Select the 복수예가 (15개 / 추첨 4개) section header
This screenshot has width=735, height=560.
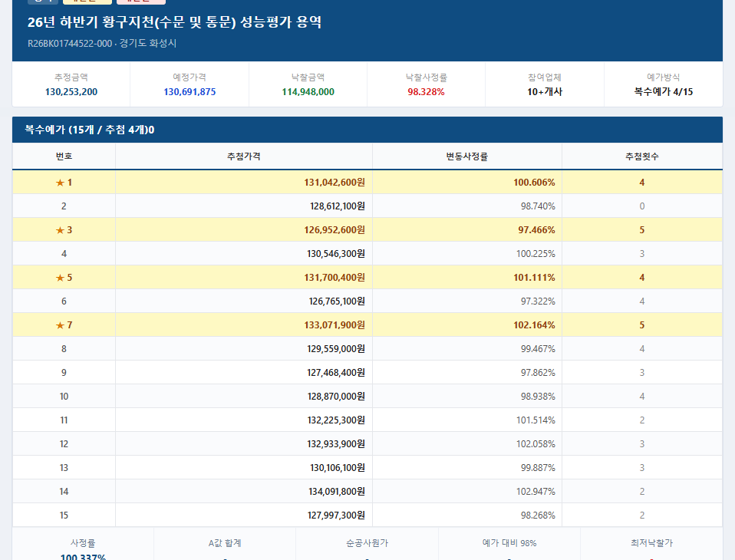click(x=367, y=130)
